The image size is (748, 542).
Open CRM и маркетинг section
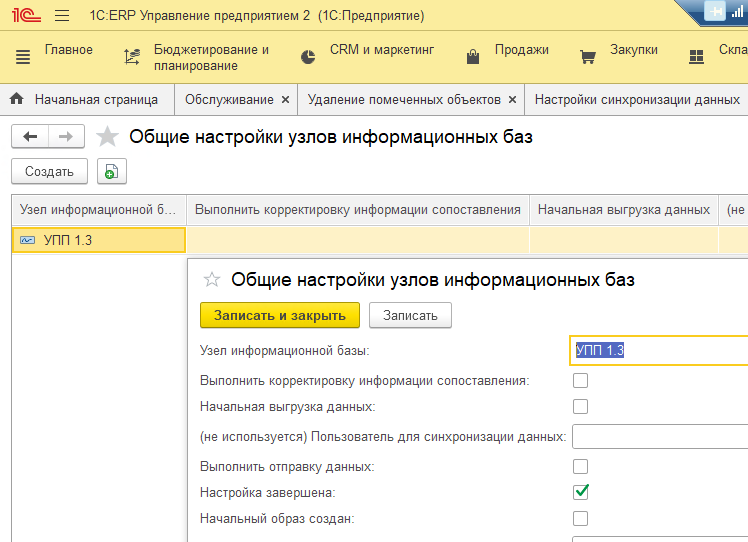382,50
